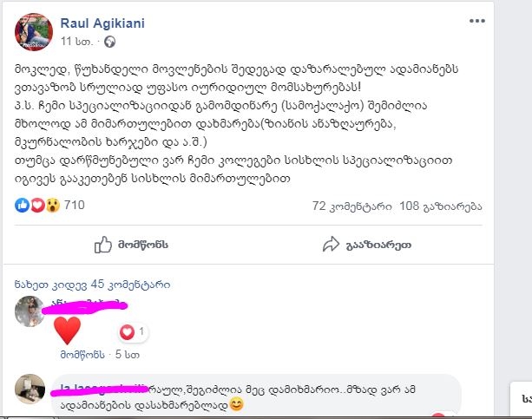Open Raul Agikiani's profile picture
Viewport: 532px width, 419px height.
coord(34,32)
